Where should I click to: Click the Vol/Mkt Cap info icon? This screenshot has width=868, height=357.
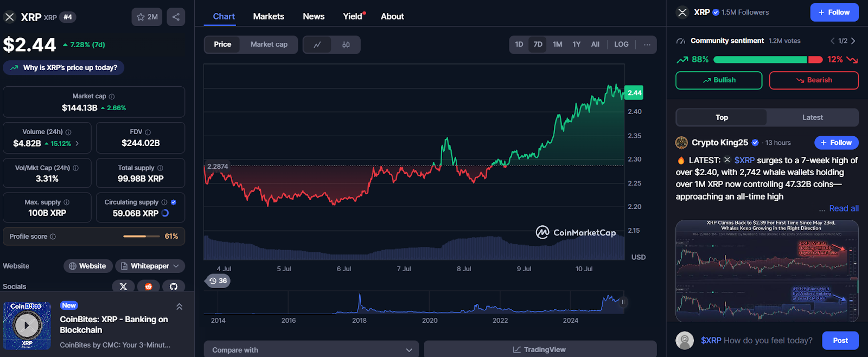tap(75, 168)
